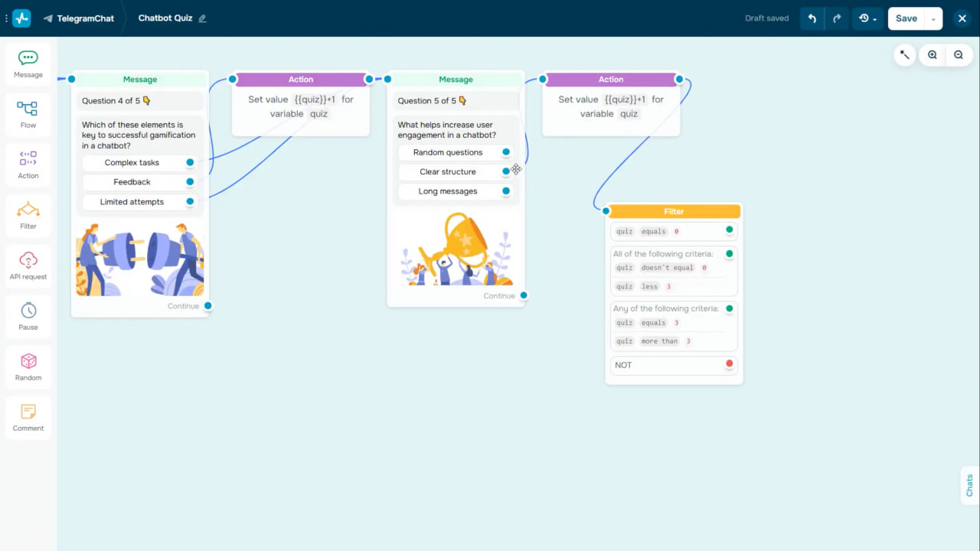Open the version history dropdown

[868, 18]
